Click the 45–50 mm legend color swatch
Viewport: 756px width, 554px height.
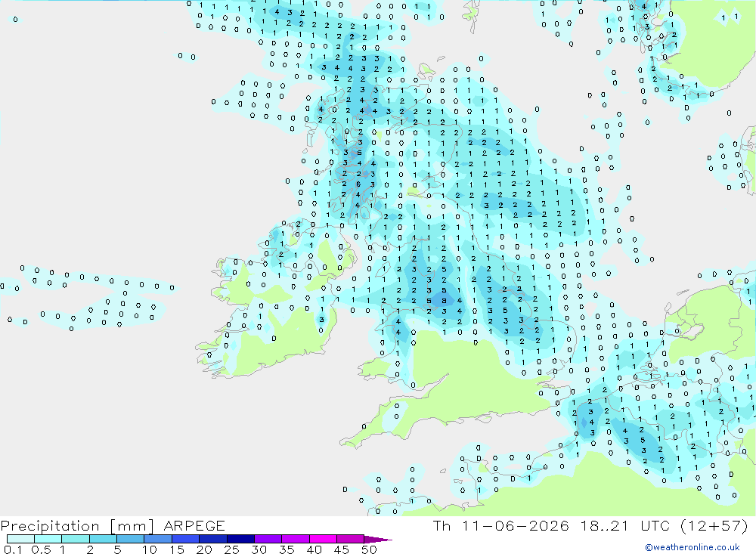350,539
